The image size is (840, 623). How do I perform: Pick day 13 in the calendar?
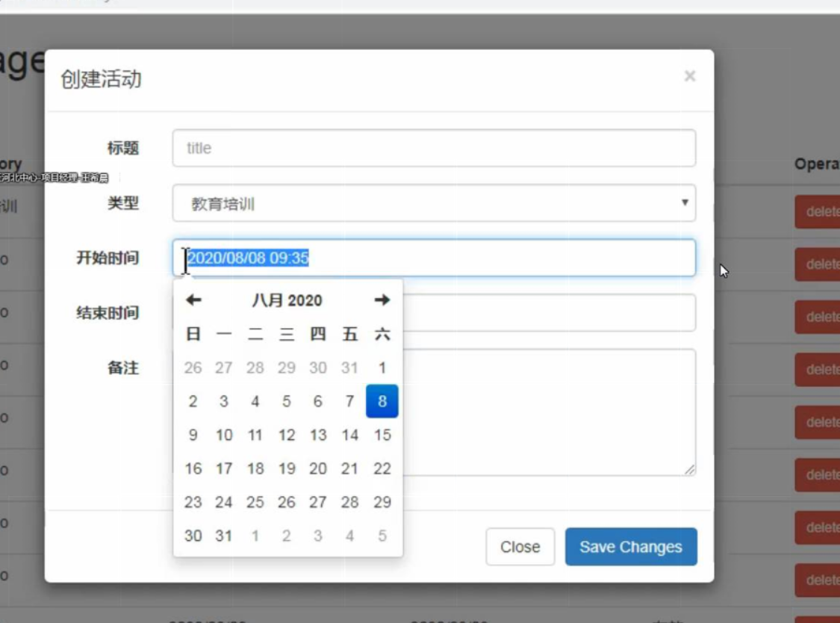click(x=317, y=435)
